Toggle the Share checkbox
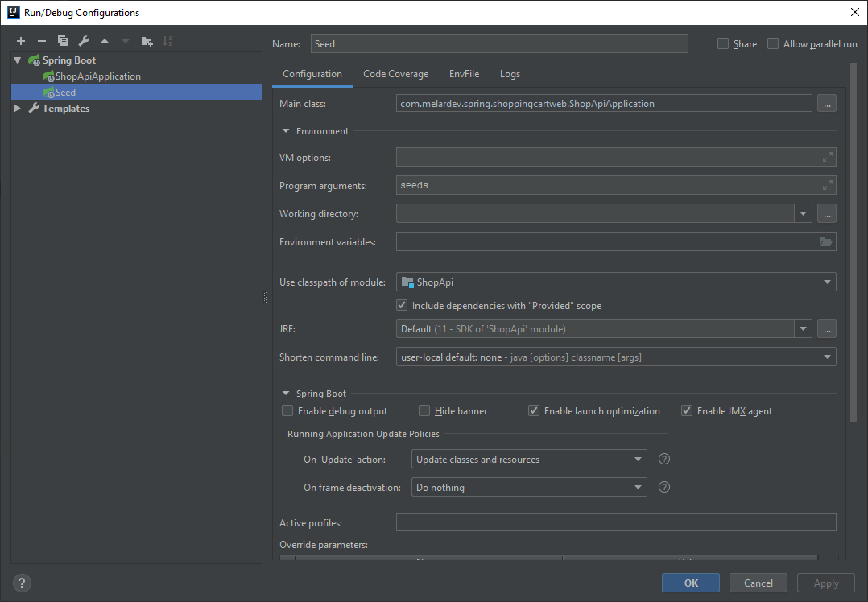Image resolution: width=868 pixels, height=602 pixels. 723,43
